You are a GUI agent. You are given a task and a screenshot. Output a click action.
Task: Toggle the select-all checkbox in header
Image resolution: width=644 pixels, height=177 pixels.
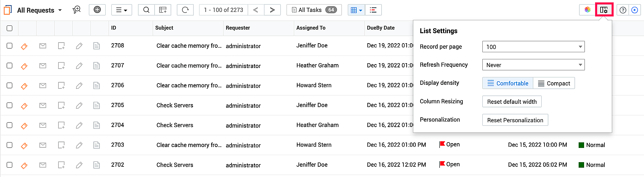coord(10,28)
